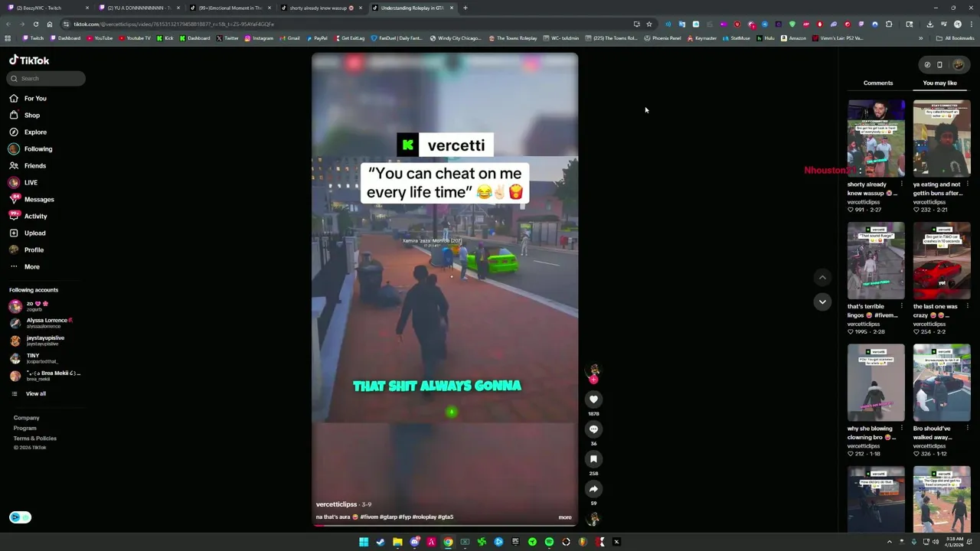
Task: Bookmark this page with star icon
Action: (x=649, y=24)
